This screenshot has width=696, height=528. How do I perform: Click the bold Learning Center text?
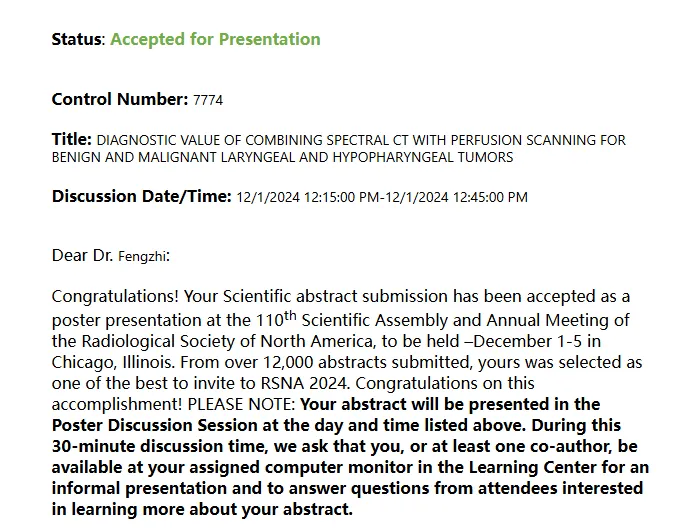click(x=533, y=467)
